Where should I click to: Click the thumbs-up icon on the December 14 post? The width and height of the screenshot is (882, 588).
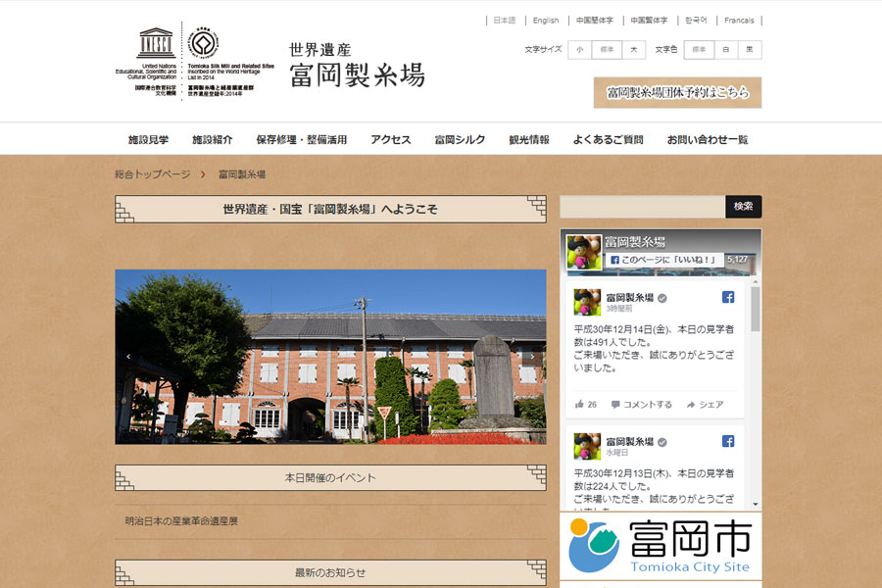coord(580,404)
